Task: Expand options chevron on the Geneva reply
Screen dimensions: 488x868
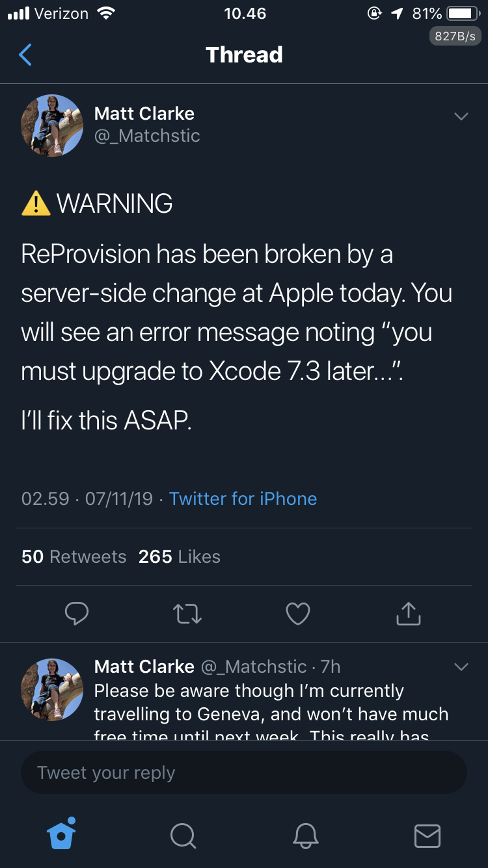Action: pos(461,667)
